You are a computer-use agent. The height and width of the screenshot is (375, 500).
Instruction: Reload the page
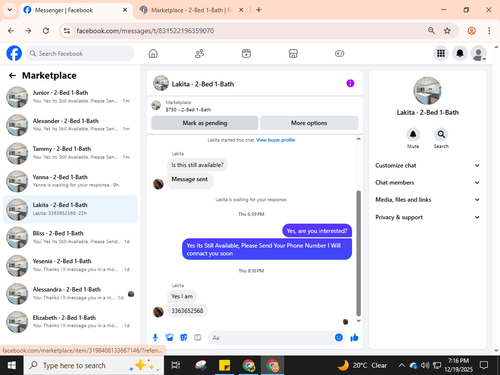click(46, 31)
